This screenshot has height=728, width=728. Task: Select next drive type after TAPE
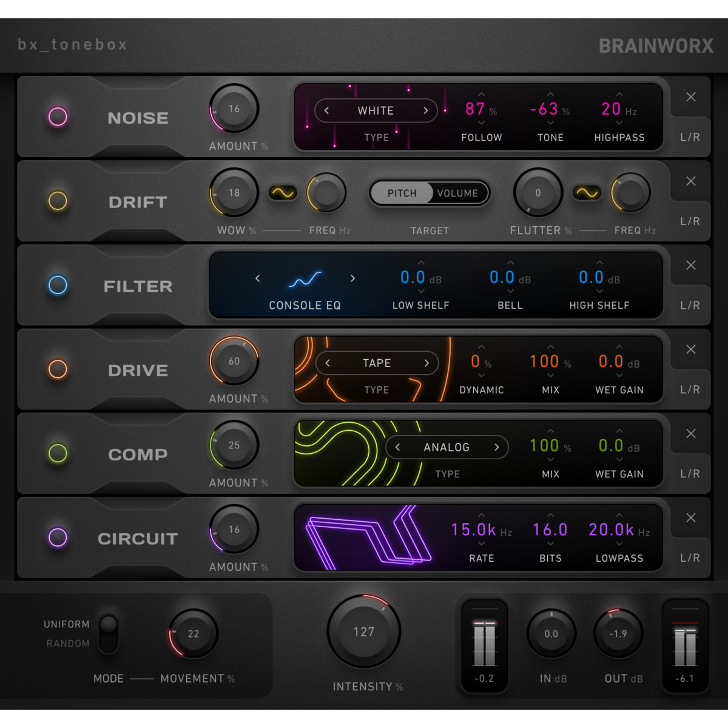click(426, 363)
